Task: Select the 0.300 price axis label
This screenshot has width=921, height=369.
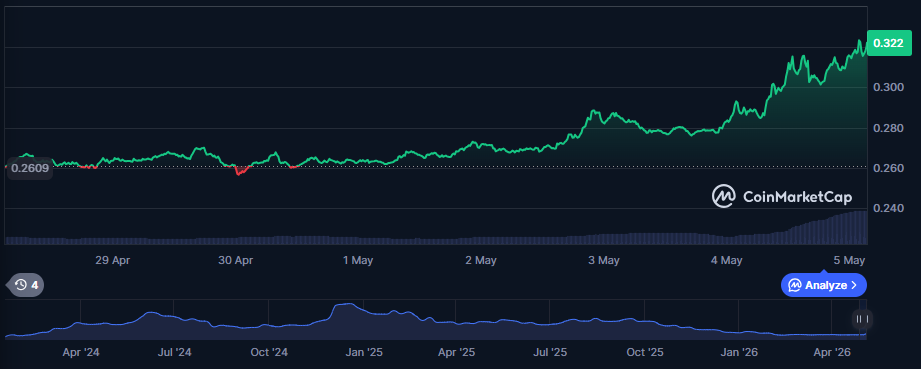Action: point(888,88)
